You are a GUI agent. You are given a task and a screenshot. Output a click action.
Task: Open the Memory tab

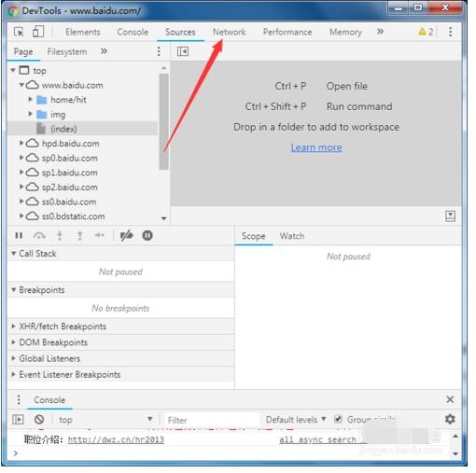click(345, 32)
